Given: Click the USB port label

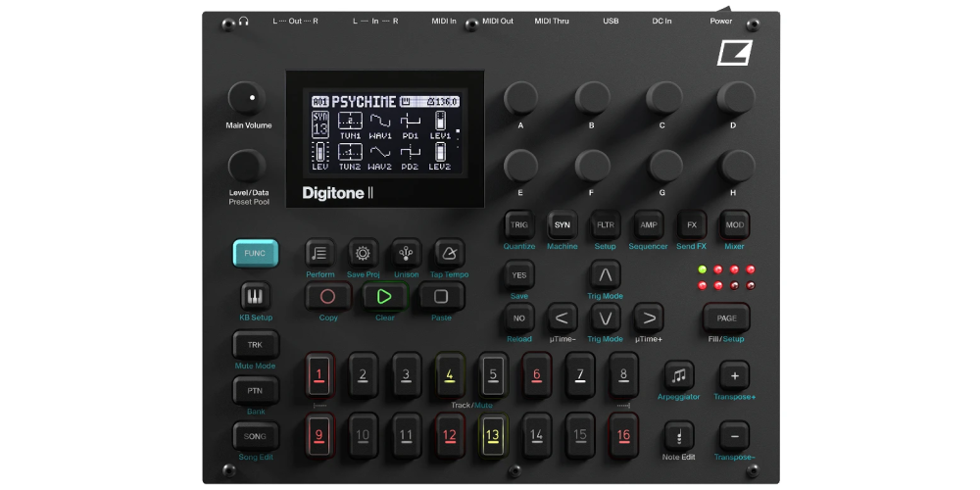Looking at the screenshot, I should pos(611,22).
